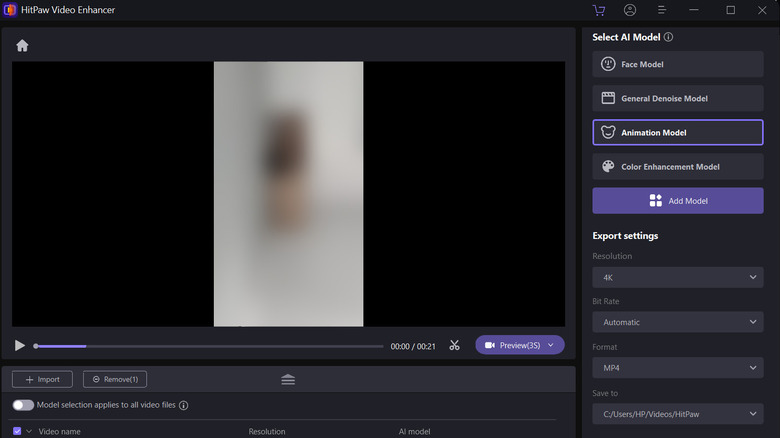Click the Add Model button
Image resolution: width=780 pixels, height=438 pixels.
click(x=677, y=201)
